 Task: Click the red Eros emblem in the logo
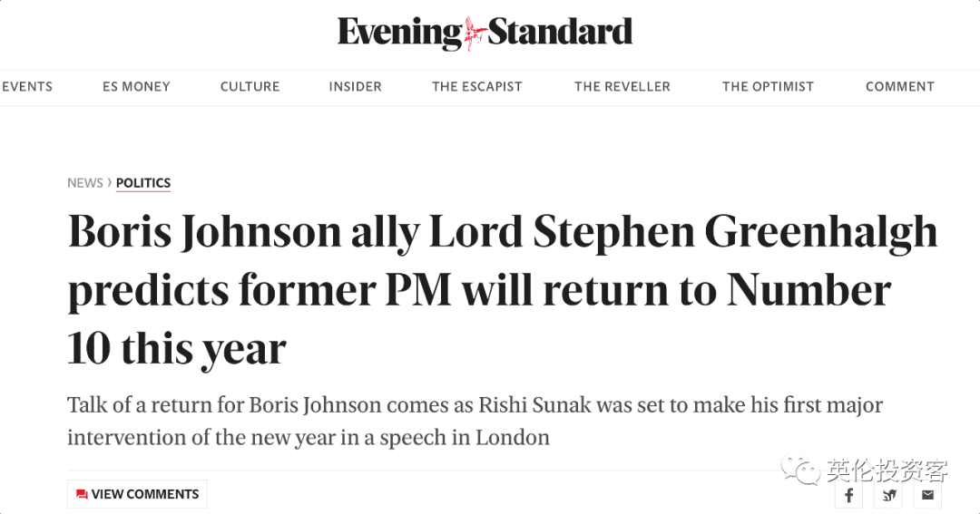pos(475,34)
